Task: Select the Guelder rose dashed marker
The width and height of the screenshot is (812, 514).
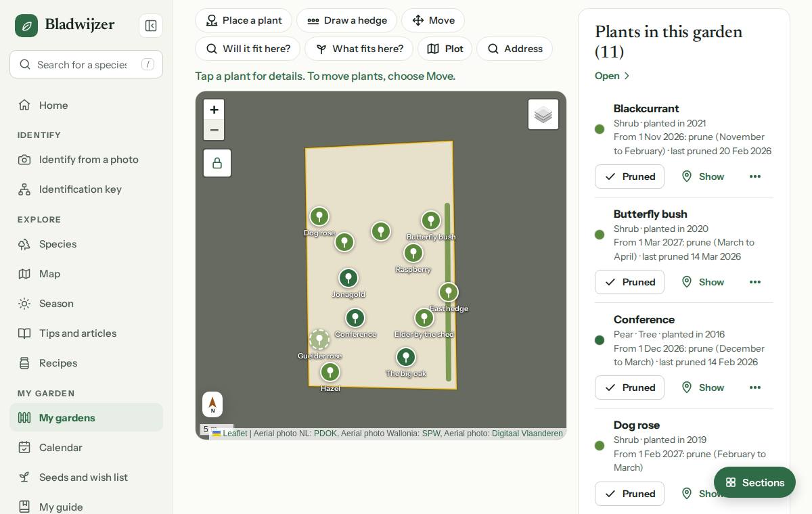Action: point(319,340)
